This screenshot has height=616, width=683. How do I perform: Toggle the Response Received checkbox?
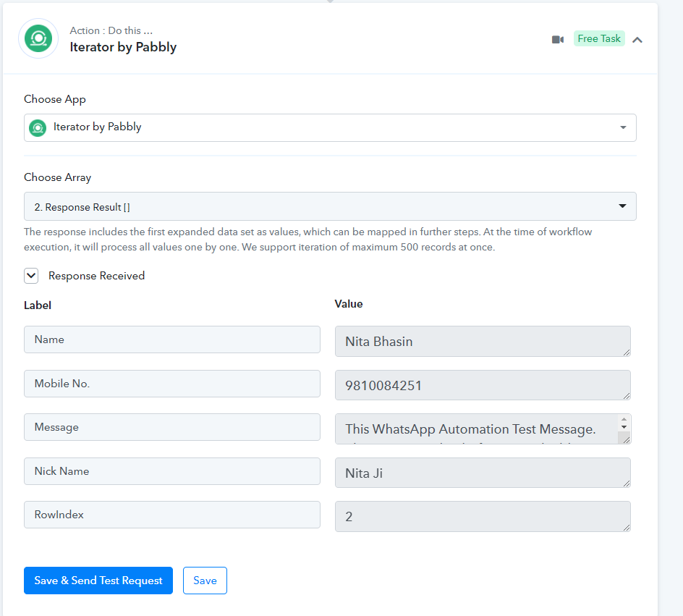31,276
